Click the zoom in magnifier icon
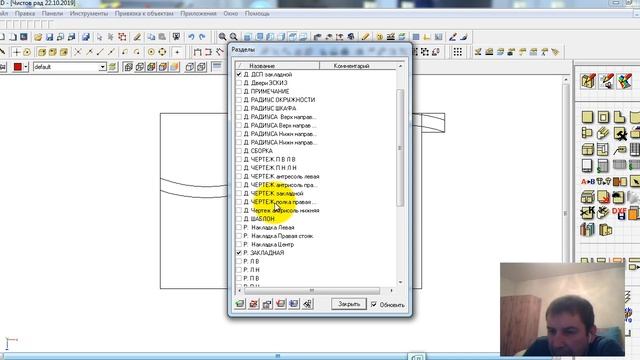This screenshot has height=360, width=640. pos(222,37)
